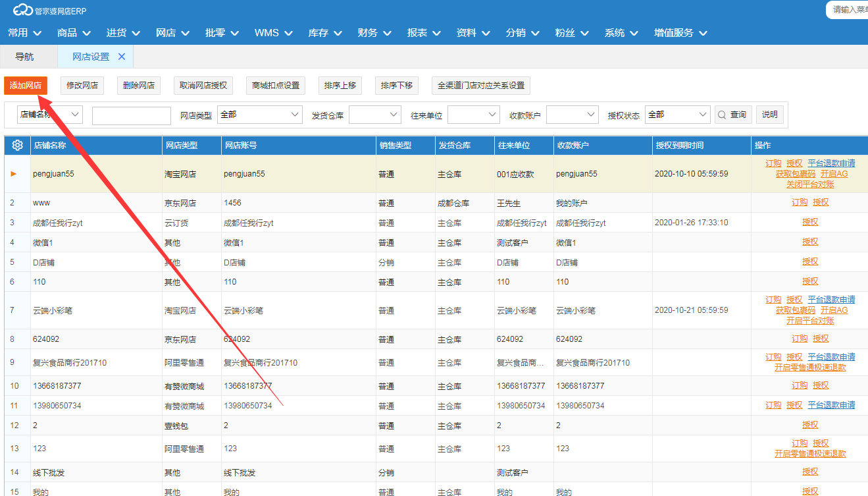Viewport: 868px width, 496px height.
Task: Click 订购 link in pengjuan55 row
Action: [773, 163]
